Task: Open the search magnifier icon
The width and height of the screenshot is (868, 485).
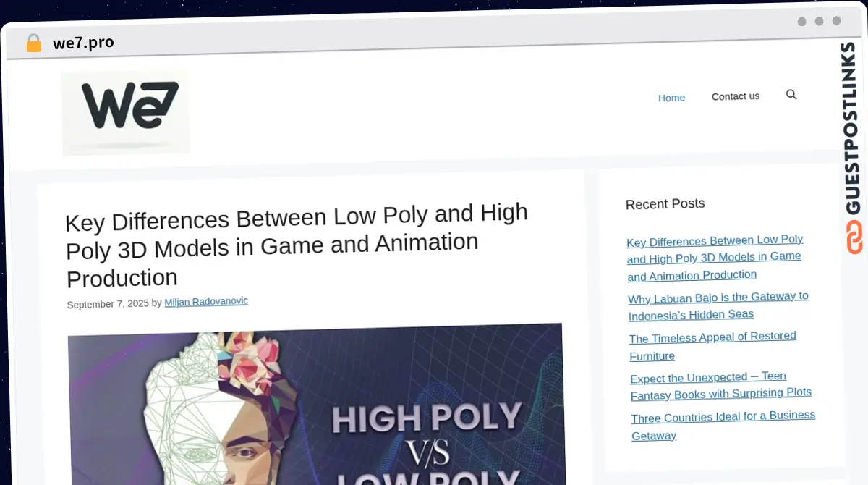Action: (791, 95)
